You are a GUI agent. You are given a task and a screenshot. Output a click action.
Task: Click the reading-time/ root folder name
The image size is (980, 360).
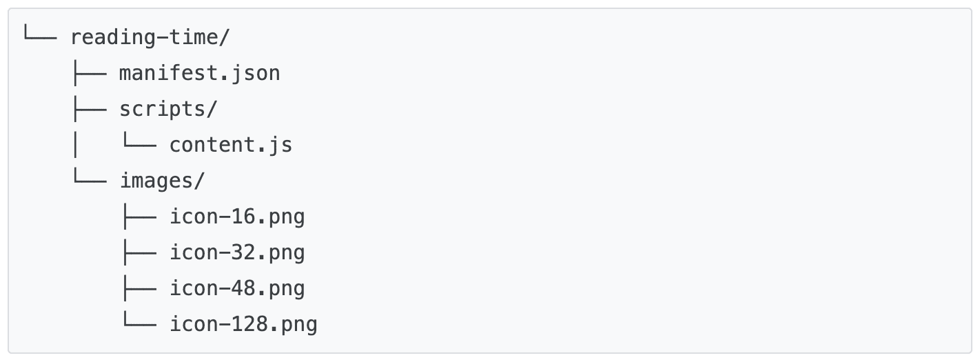tap(149, 37)
